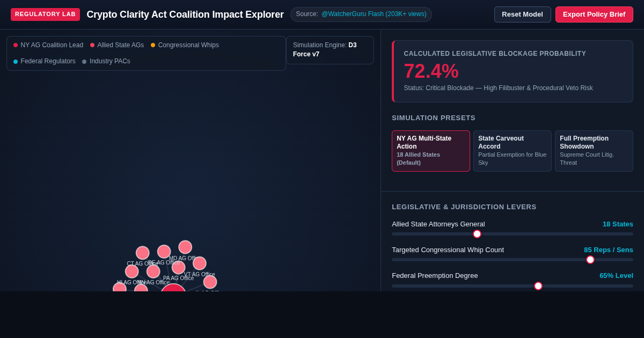Click the Congressional Whips legend entry
This screenshot has width=644, height=338.
pyautogui.click(x=185, y=45)
